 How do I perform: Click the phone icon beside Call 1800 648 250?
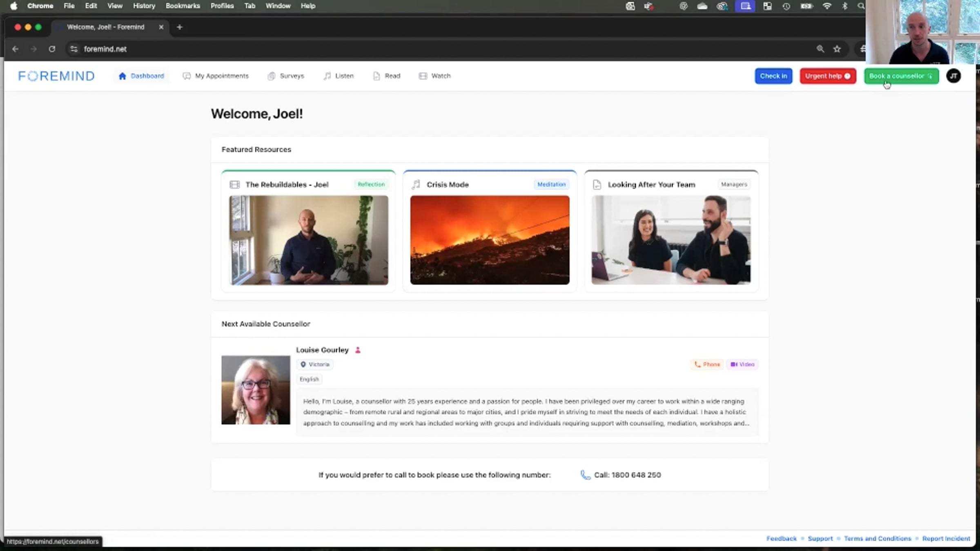tap(585, 475)
